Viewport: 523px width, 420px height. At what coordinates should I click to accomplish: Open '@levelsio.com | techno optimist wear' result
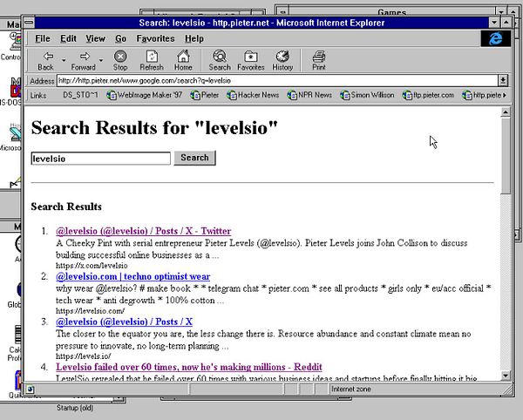tap(133, 276)
